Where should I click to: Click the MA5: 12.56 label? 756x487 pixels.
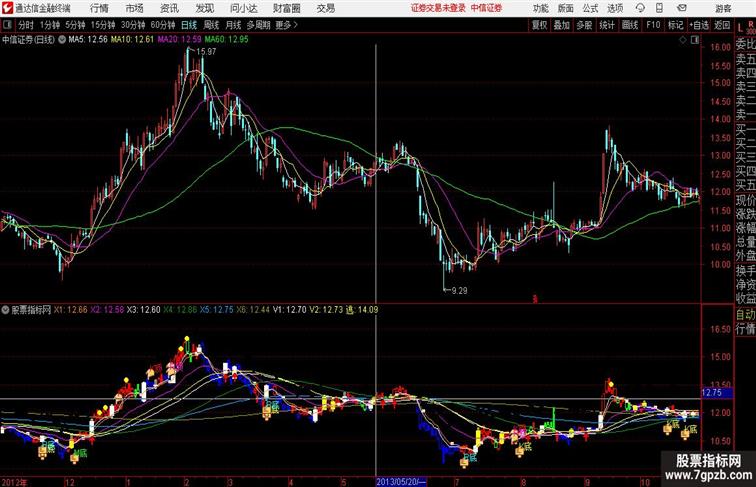tap(88, 40)
